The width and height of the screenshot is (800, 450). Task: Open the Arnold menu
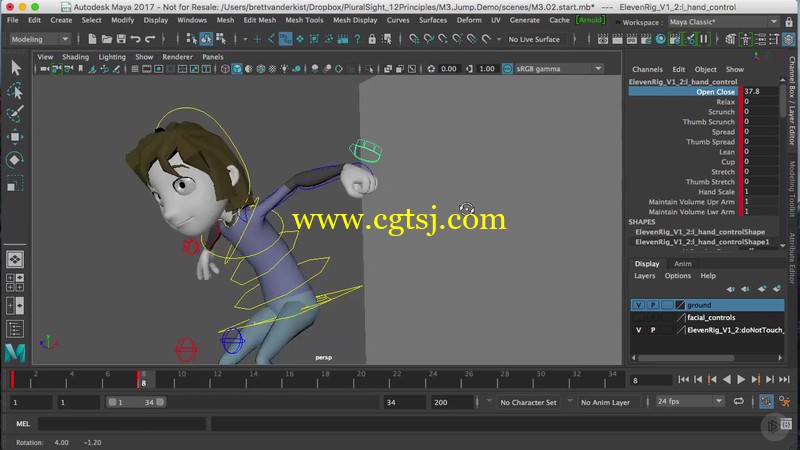[x=590, y=20]
